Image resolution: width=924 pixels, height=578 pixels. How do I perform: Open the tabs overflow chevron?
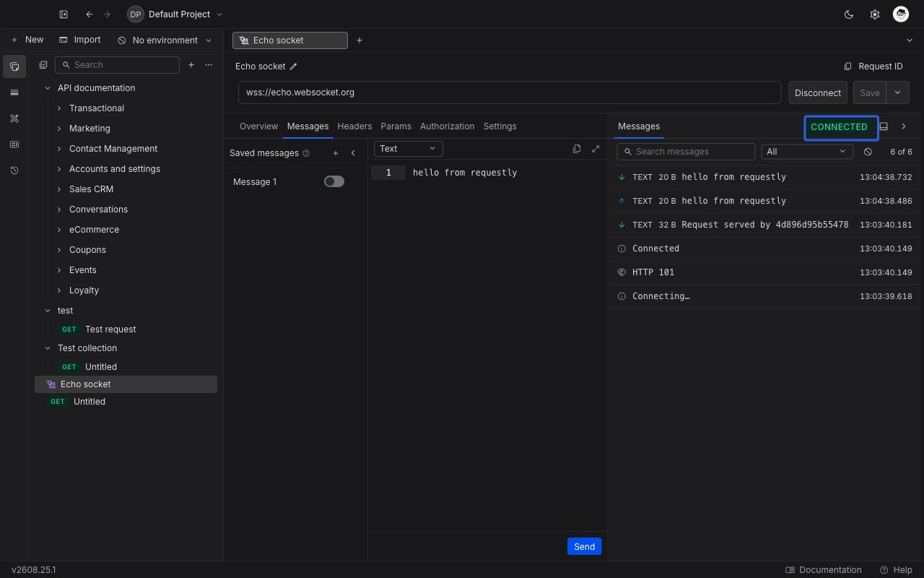point(909,40)
